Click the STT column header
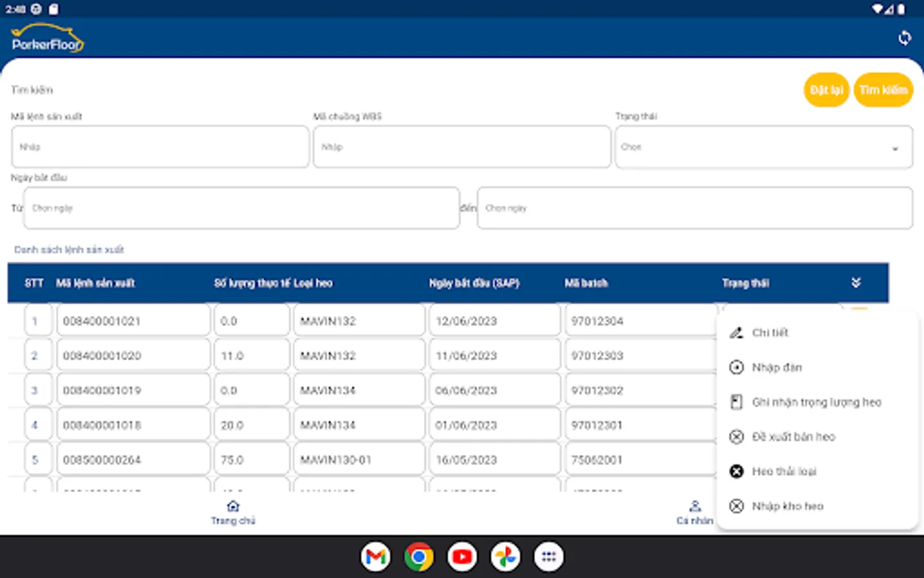This screenshot has width=924, height=578. pyautogui.click(x=34, y=283)
